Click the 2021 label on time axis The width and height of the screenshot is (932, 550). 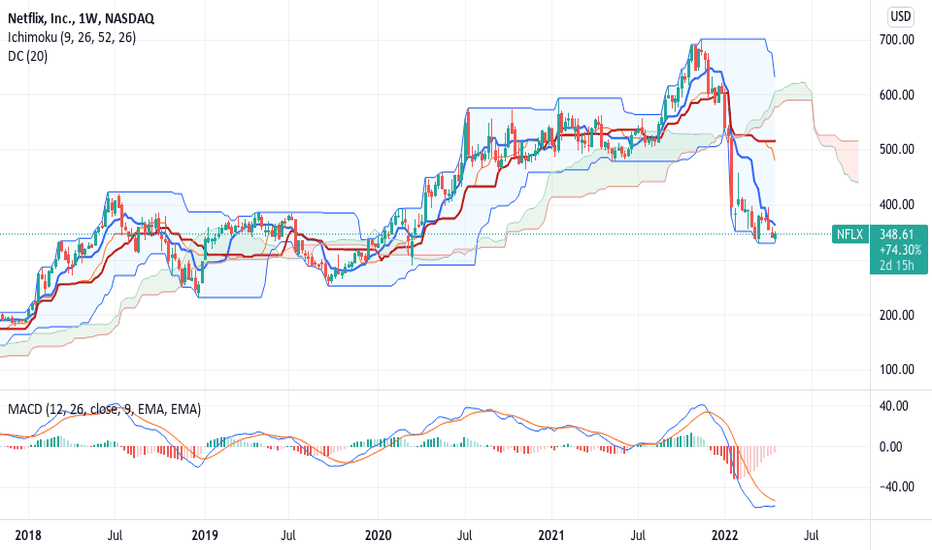tap(551, 535)
